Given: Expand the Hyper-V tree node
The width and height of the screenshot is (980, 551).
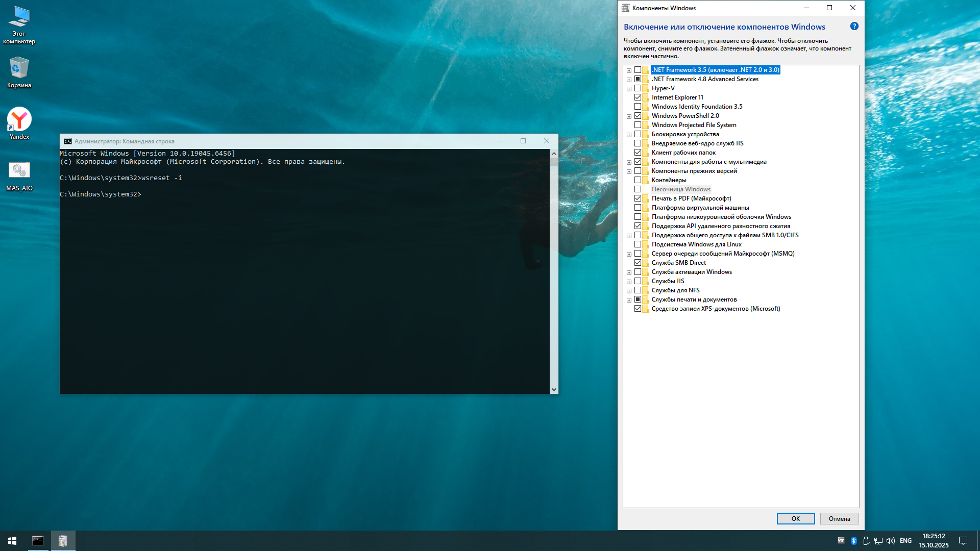Looking at the screenshot, I should 629,88.
